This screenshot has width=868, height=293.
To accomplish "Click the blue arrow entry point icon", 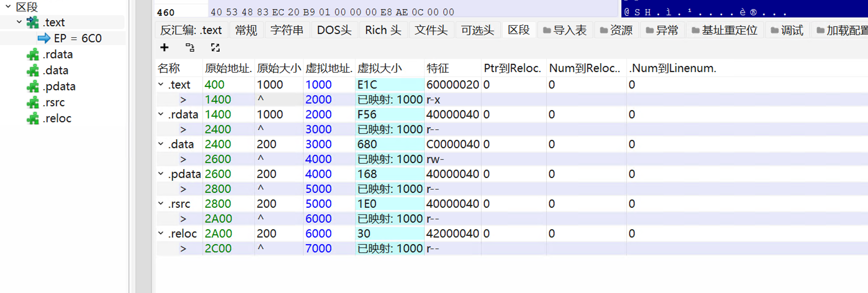I will pyautogui.click(x=44, y=38).
